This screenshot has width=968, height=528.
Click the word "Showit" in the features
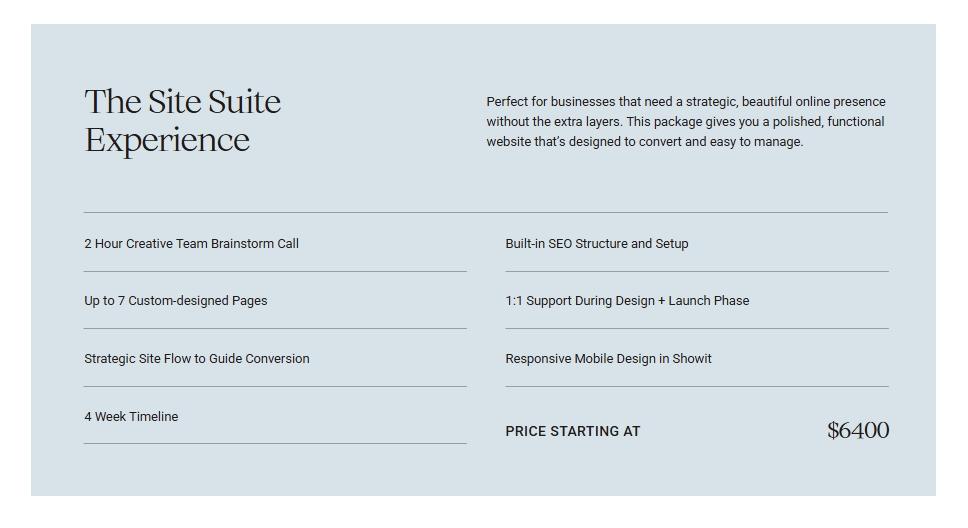[692, 359]
